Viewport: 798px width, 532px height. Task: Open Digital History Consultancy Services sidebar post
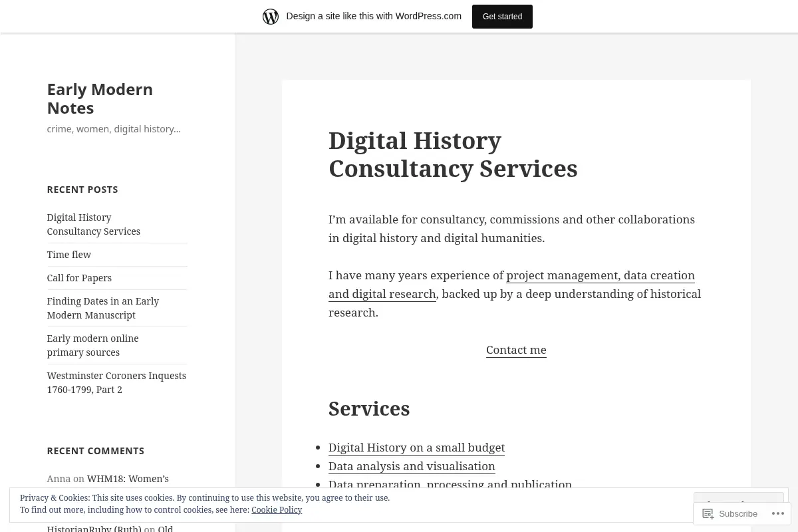[93, 224]
